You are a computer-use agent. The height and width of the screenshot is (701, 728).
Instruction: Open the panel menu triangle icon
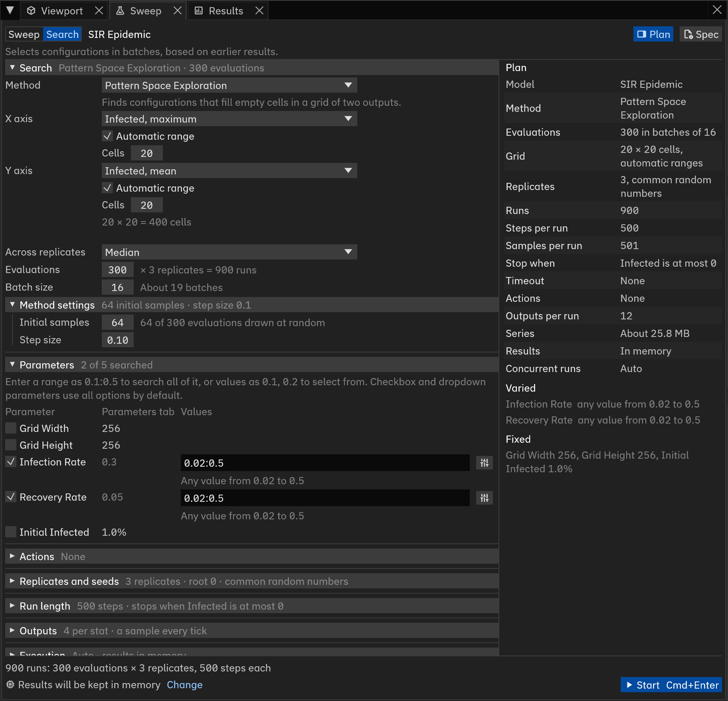(x=10, y=10)
